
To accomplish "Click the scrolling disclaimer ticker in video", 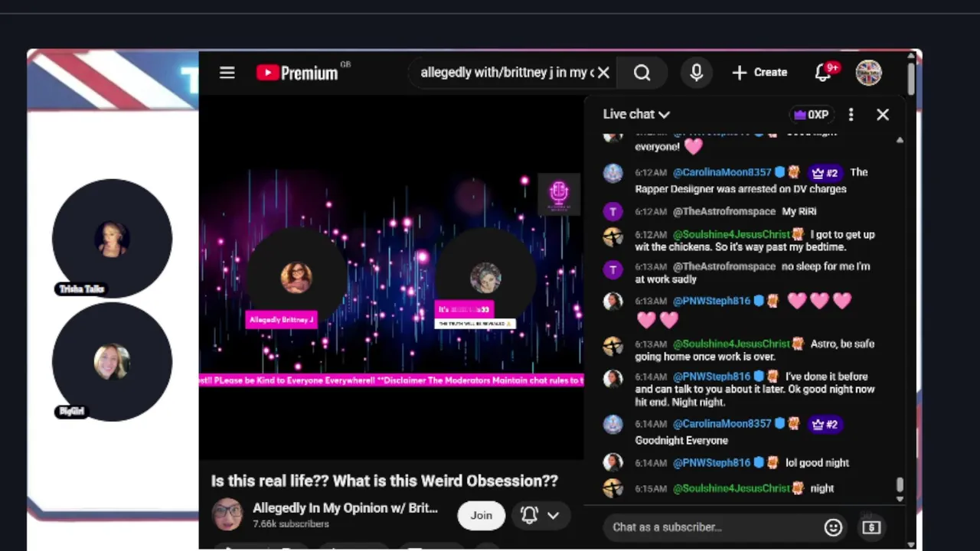I will click(x=391, y=380).
